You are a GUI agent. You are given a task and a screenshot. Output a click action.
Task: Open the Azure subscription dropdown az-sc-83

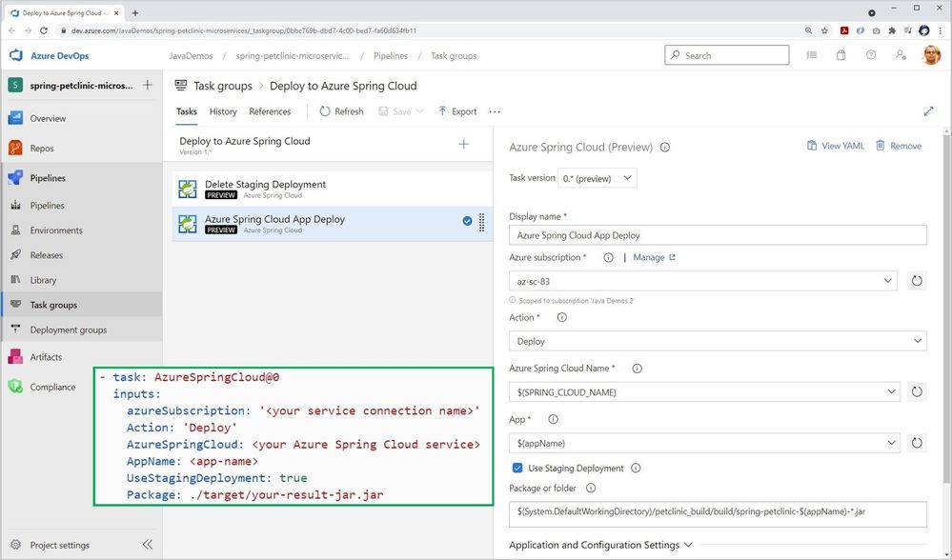[x=703, y=281]
